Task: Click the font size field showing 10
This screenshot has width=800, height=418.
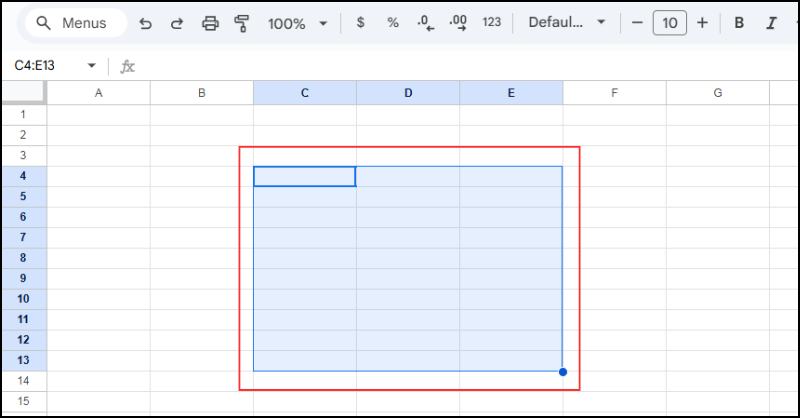Action: [669, 23]
